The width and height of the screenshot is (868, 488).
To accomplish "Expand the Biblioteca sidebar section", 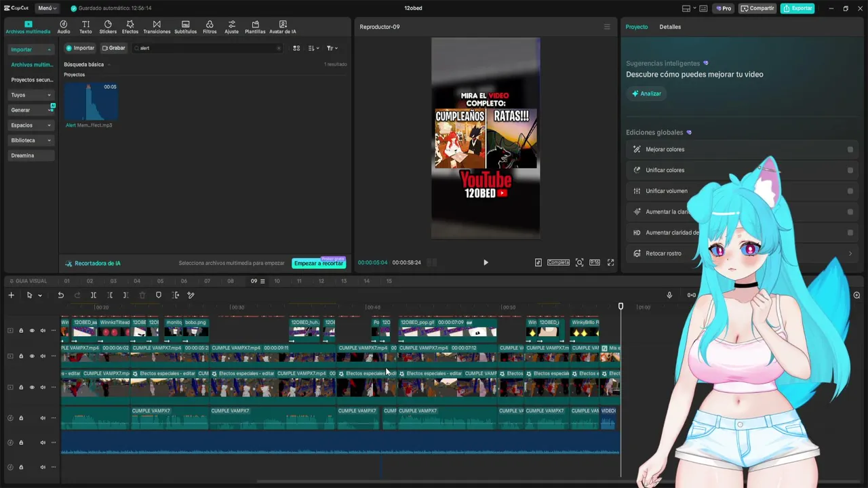I will click(49, 140).
